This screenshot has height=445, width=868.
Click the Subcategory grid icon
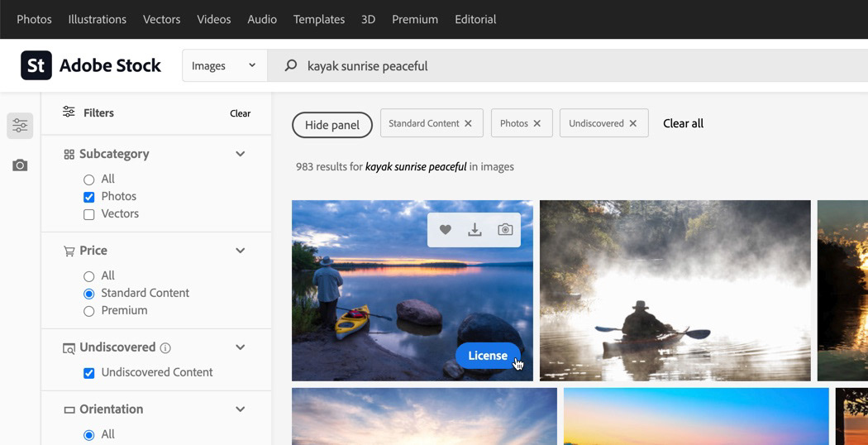(x=69, y=154)
